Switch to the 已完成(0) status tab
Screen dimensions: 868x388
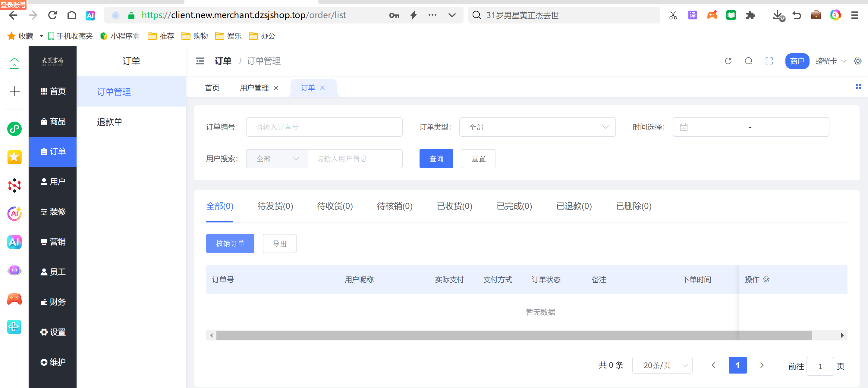[514, 206]
